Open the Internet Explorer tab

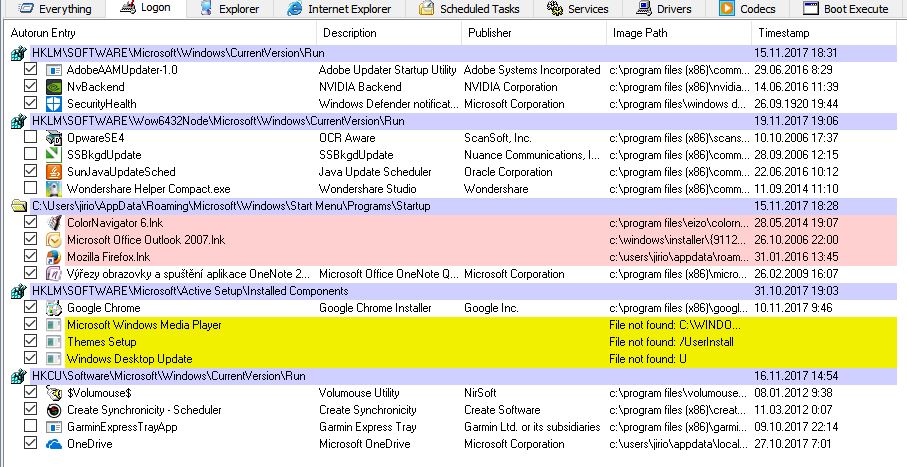(340, 9)
